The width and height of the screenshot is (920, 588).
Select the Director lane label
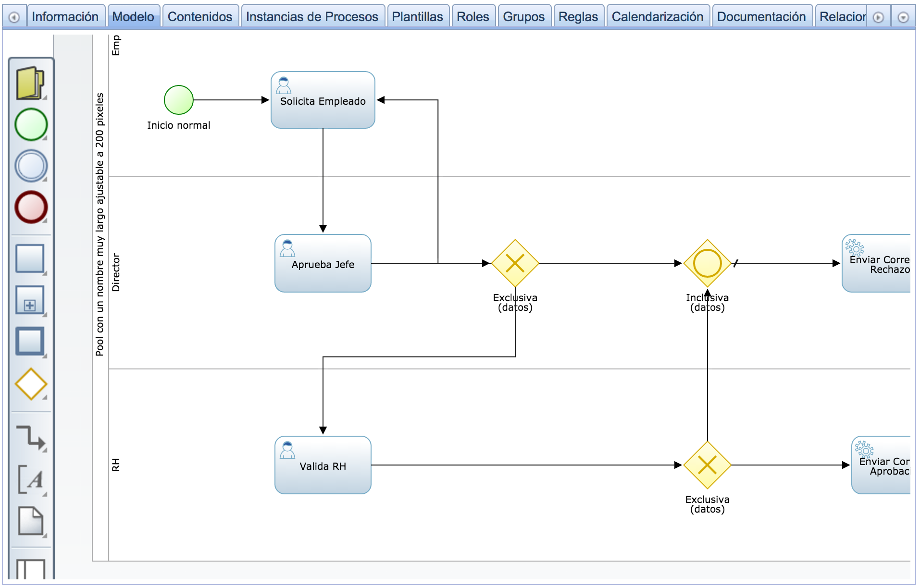pos(116,272)
